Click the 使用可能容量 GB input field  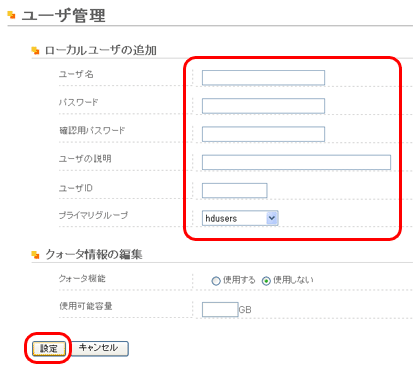pyautogui.click(x=220, y=310)
